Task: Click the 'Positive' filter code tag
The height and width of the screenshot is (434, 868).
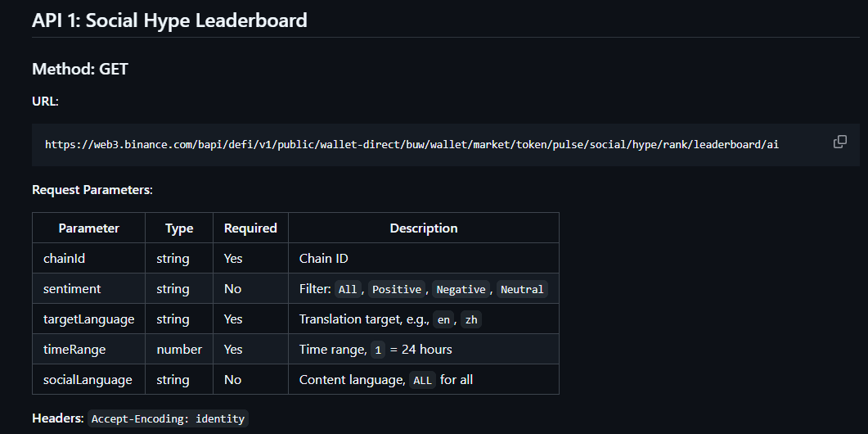Action: (397, 290)
